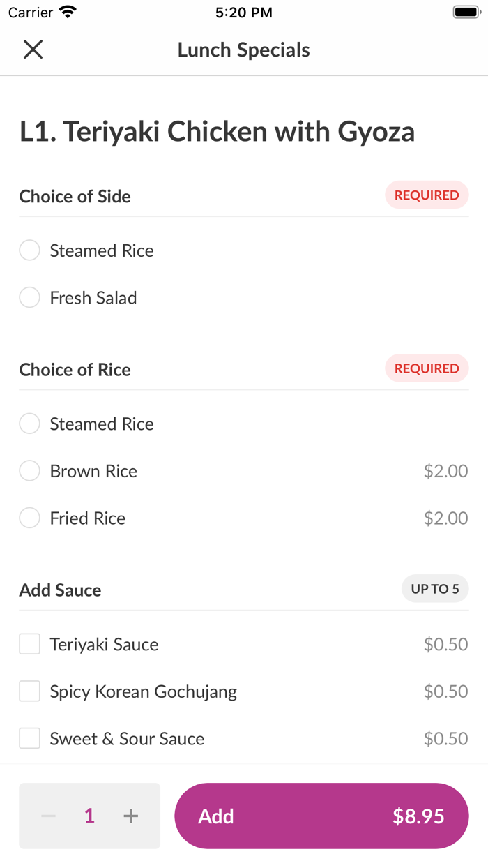
Task: Select Steamed Rice under Choice of Rice
Action: [x=29, y=424]
